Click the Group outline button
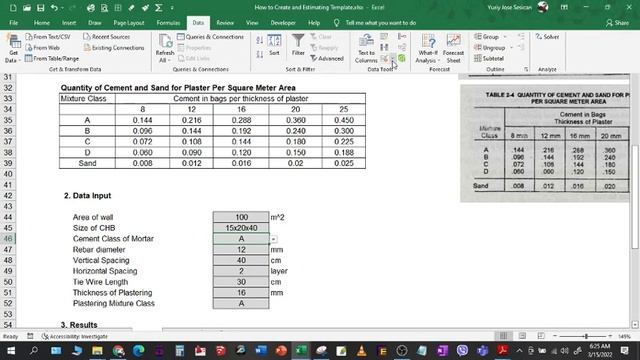640x360 pixels. (x=487, y=37)
